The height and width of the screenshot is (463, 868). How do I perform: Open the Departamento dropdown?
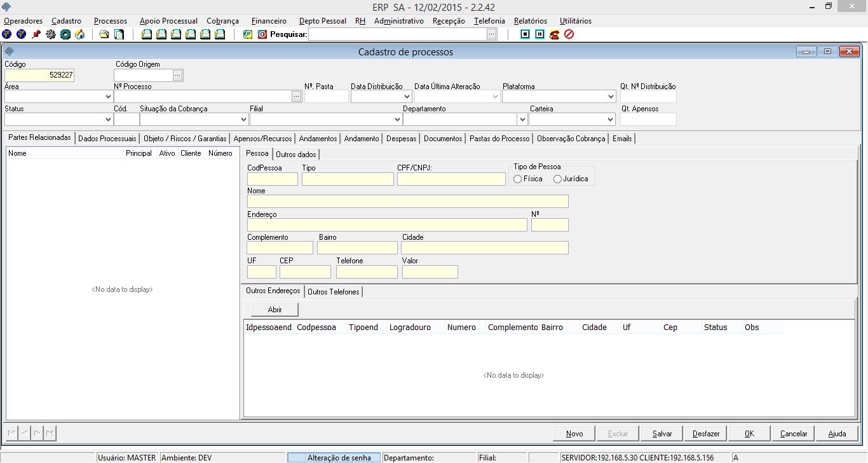522,119
